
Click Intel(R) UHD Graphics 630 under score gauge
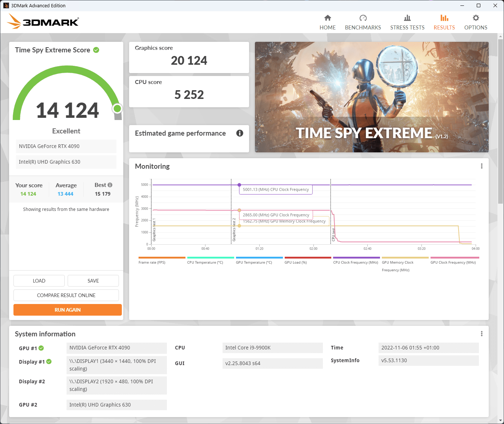pyautogui.click(x=66, y=162)
